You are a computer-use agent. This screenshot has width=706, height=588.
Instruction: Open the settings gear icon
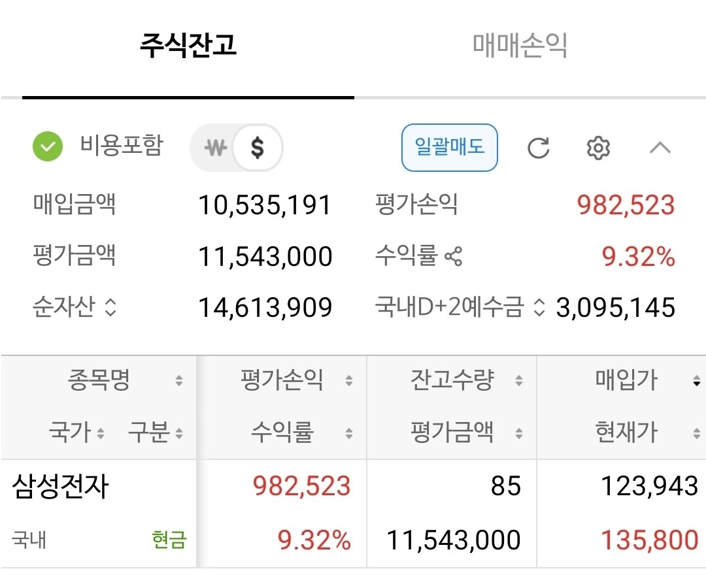(598, 148)
